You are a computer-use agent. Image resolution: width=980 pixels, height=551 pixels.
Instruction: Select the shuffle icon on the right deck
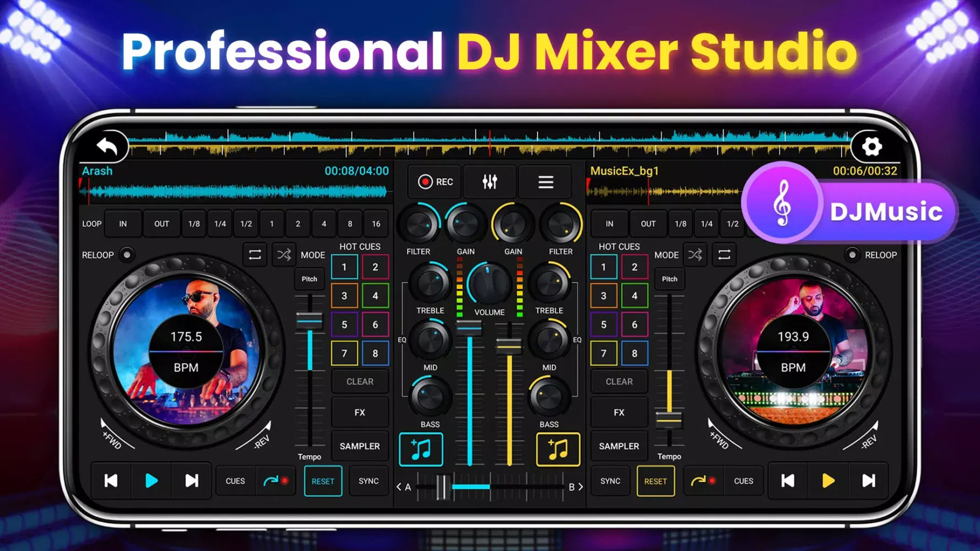pos(695,255)
